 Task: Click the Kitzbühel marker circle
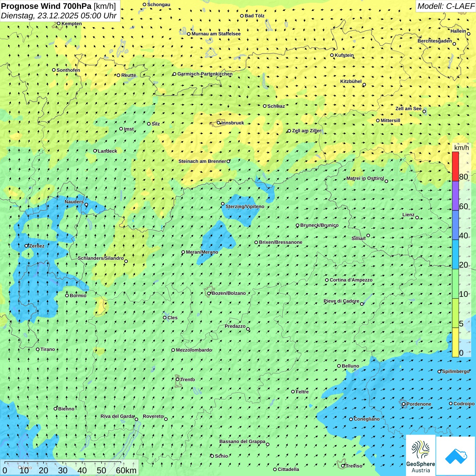(x=364, y=85)
